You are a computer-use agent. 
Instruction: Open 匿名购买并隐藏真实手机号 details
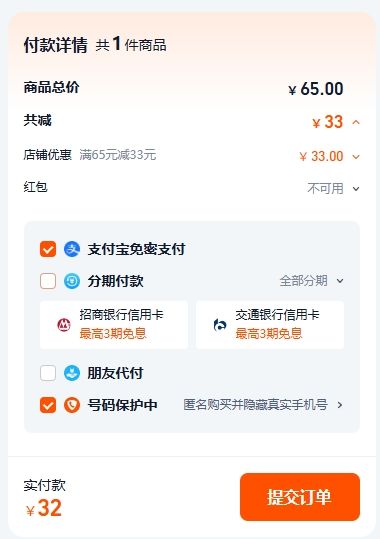click(x=255, y=405)
